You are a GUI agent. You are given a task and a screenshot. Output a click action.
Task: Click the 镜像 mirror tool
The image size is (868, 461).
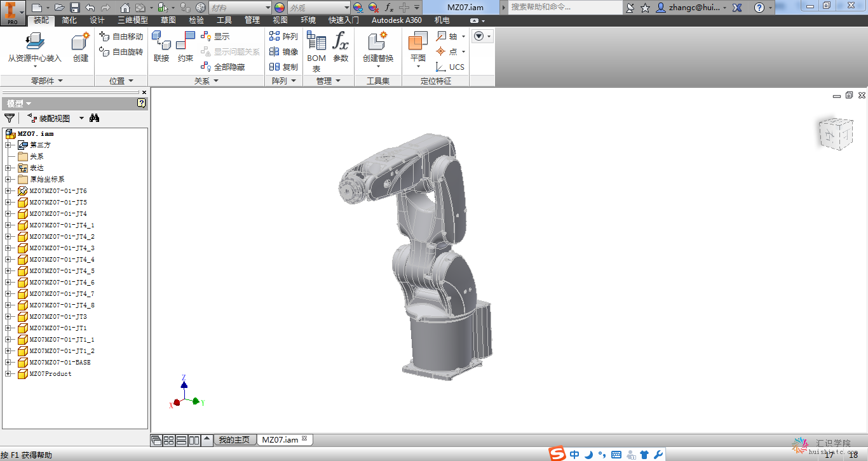click(x=283, y=51)
